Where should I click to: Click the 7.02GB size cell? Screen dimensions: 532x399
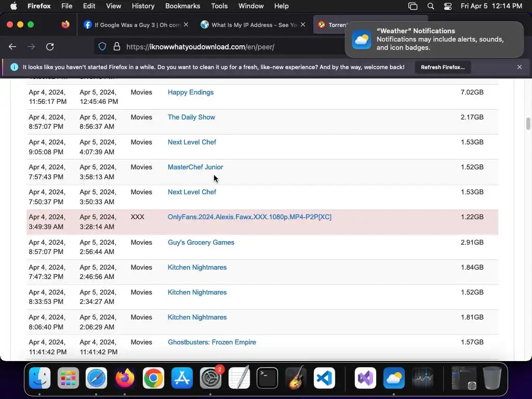472,92
